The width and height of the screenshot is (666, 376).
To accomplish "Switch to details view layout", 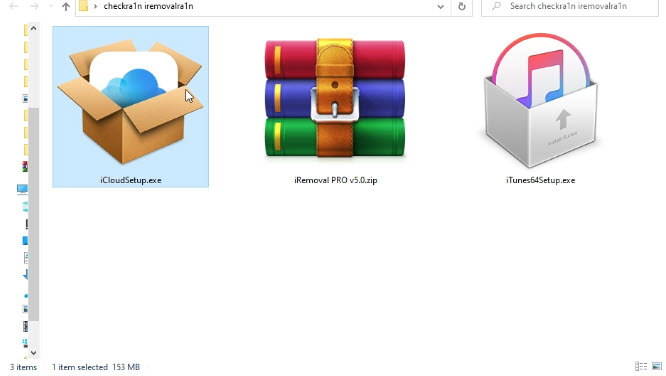I will 641,366.
